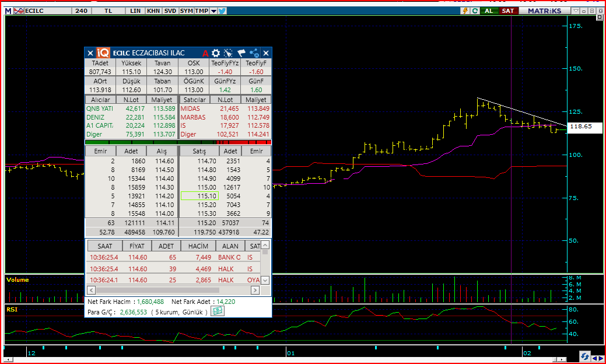
Task: Click the blue right arrow chart navigation
Action: pyautogui.click(x=601, y=359)
